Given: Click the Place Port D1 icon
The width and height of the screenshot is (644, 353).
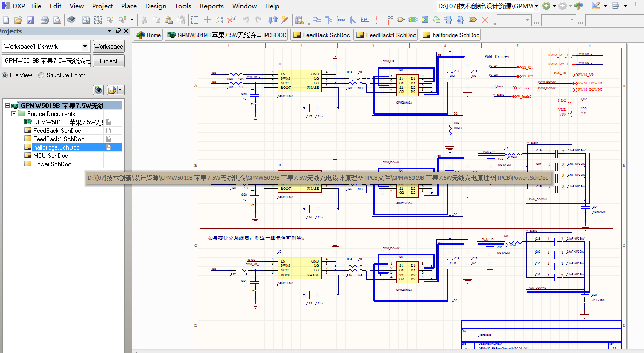Looking at the screenshot, I should click(x=473, y=20).
